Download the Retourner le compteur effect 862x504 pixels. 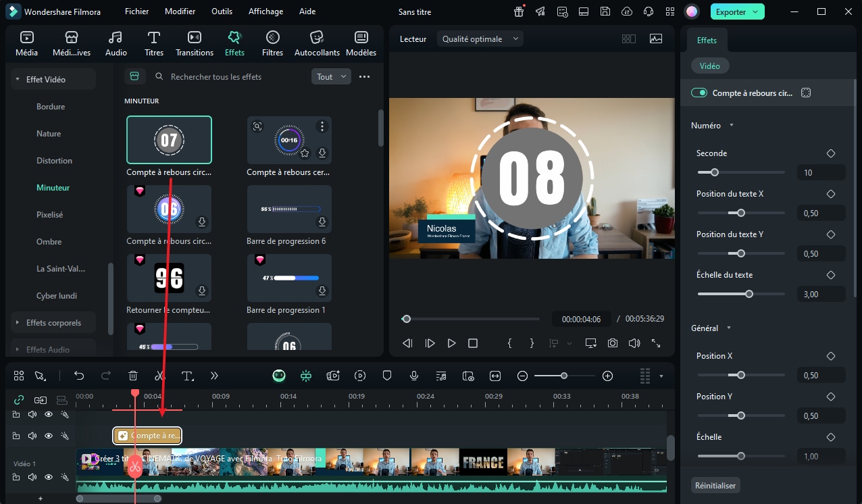point(201,291)
